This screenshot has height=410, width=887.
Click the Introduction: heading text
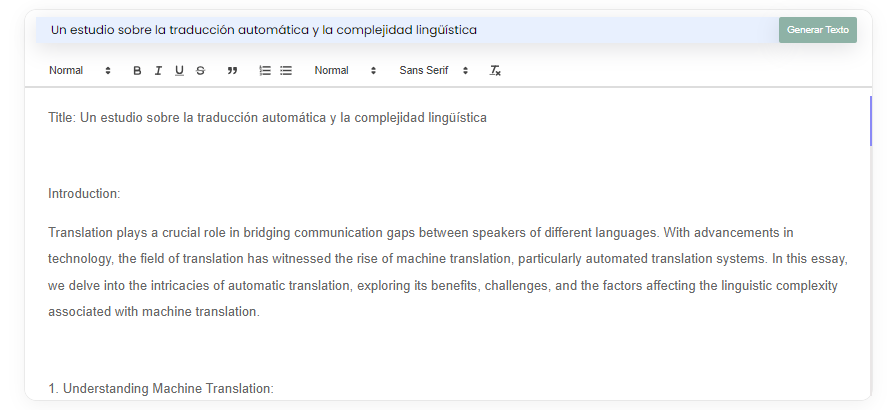[84, 193]
